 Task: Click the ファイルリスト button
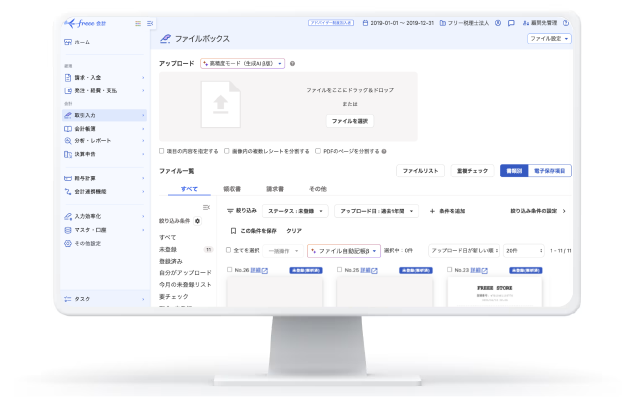pos(420,171)
